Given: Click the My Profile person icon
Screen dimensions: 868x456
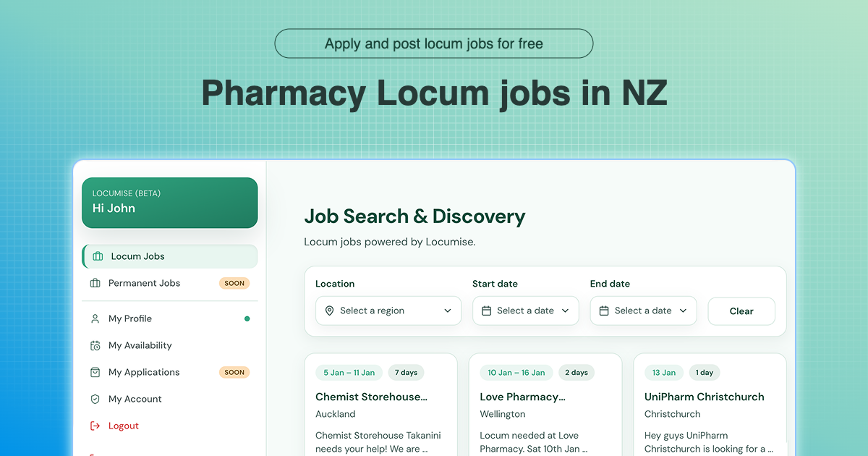Looking at the screenshot, I should [x=95, y=318].
